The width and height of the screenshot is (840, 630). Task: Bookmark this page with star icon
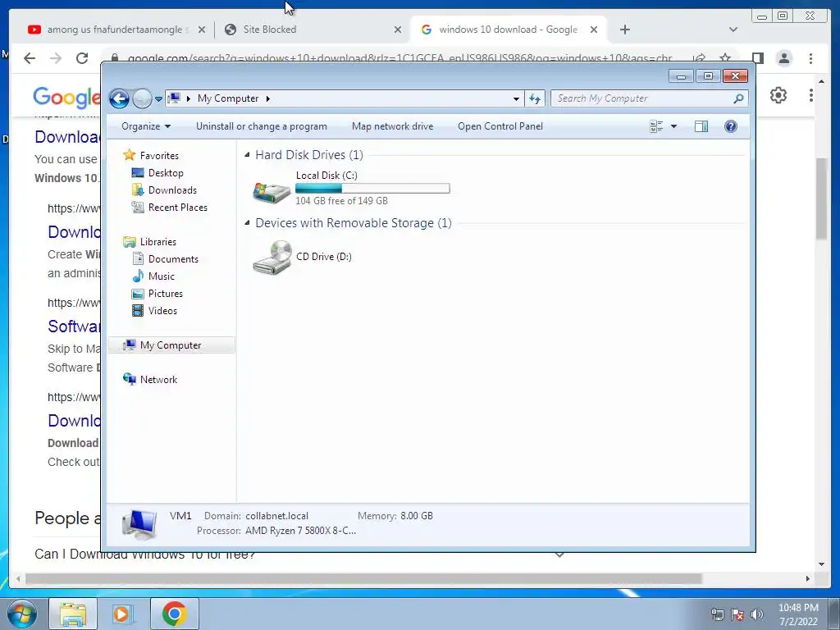[x=725, y=58]
